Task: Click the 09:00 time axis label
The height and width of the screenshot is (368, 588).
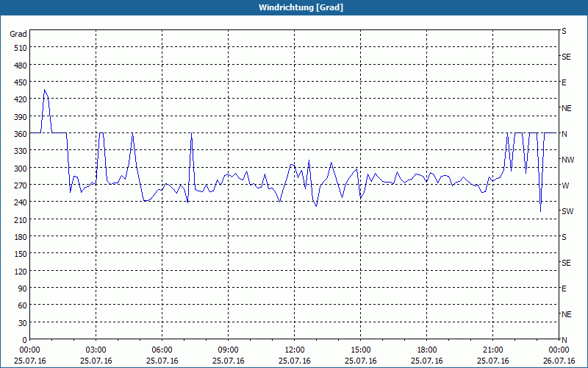Action: [229, 350]
